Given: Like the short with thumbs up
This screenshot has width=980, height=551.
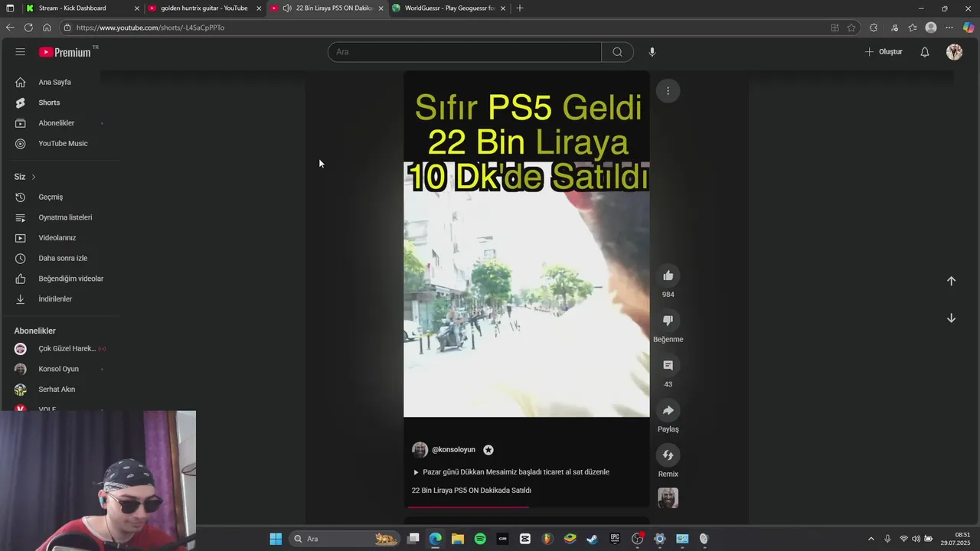Looking at the screenshot, I should pyautogui.click(x=668, y=275).
